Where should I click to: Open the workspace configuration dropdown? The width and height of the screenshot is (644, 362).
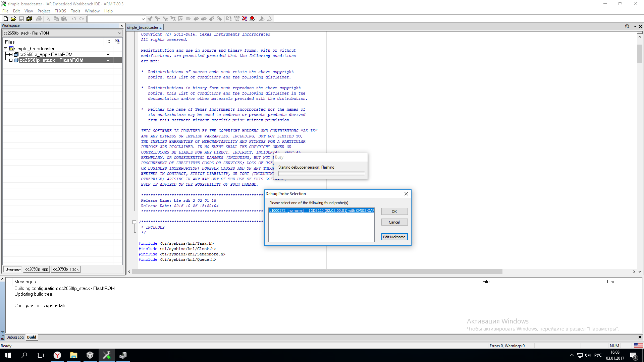tap(119, 33)
